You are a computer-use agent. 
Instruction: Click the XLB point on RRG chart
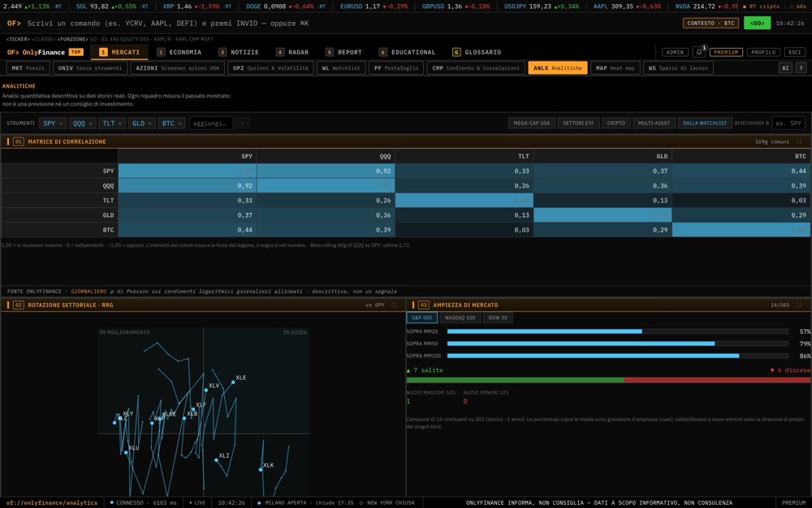(x=184, y=419)
